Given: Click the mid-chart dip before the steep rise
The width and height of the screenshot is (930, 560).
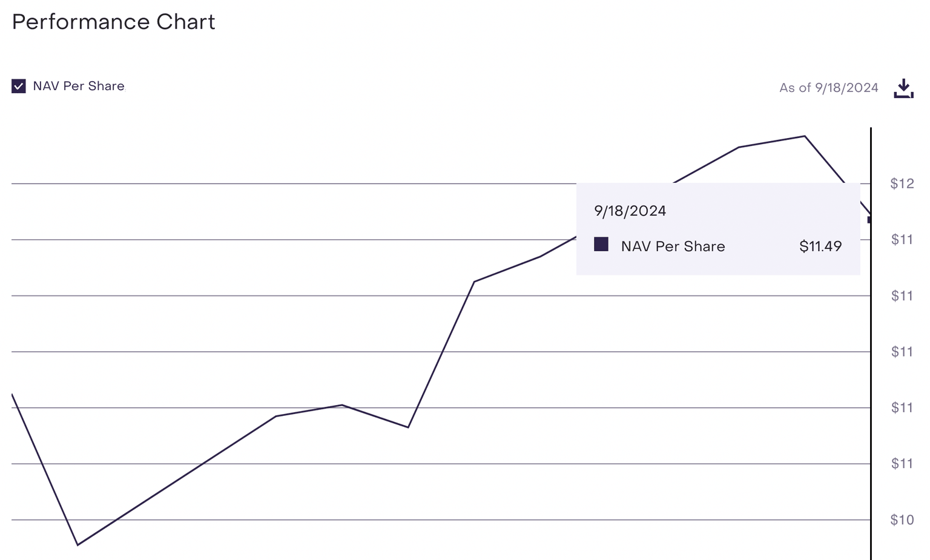Looking at the screenshot, I should [x=408, y=427].
